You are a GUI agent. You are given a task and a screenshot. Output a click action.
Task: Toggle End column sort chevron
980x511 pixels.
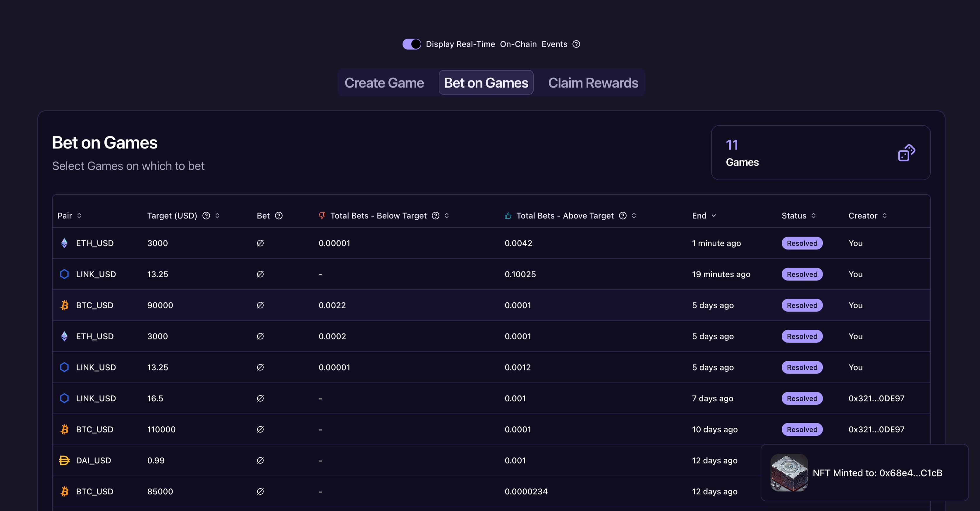point(714,216)
